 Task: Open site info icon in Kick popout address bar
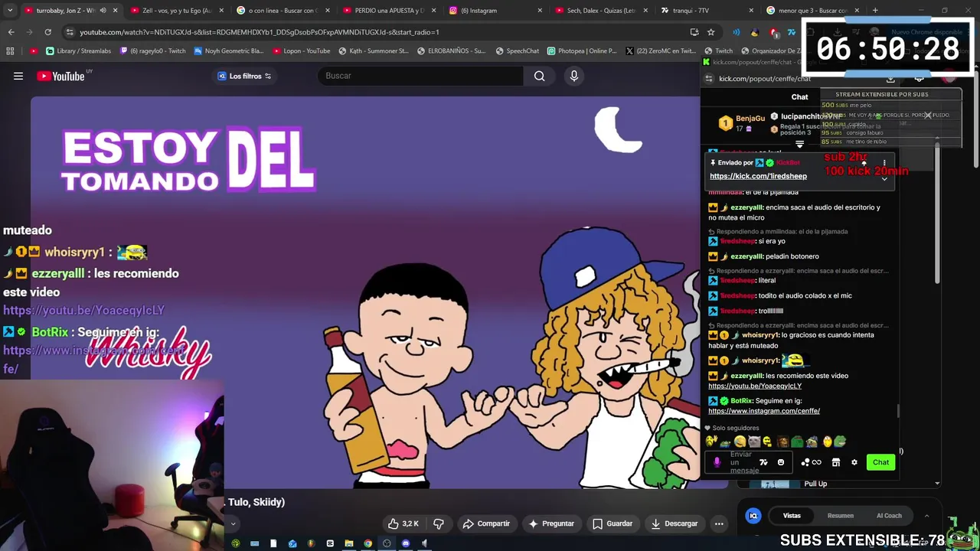coord(709,79)
